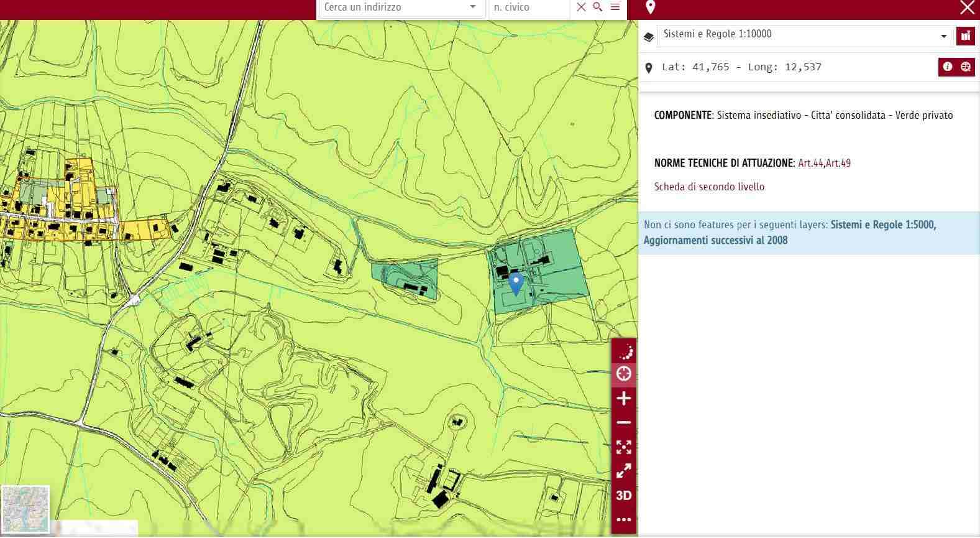Open the hamburger menu in search bar

coord(615,7)
